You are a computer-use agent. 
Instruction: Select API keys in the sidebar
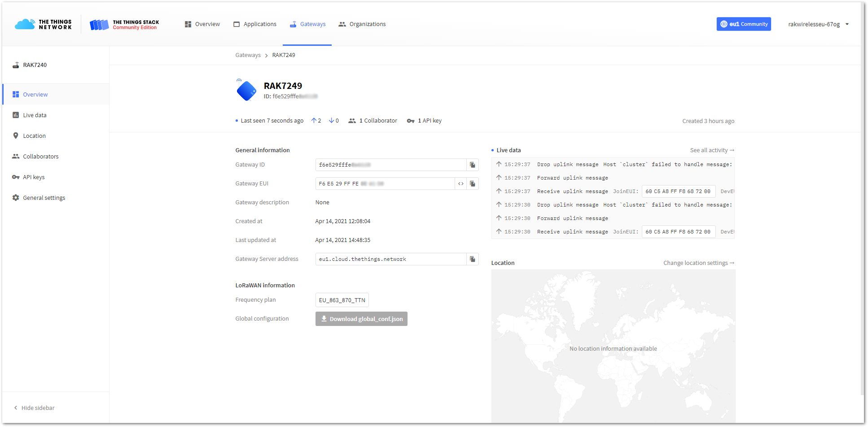[x=56, y=177]
